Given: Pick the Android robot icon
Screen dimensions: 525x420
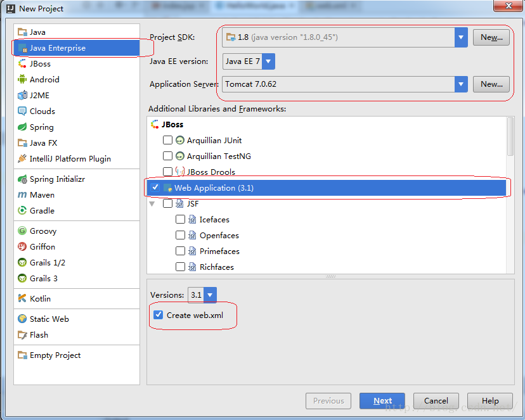Looking at the screenshot, I should pos(22,79).
